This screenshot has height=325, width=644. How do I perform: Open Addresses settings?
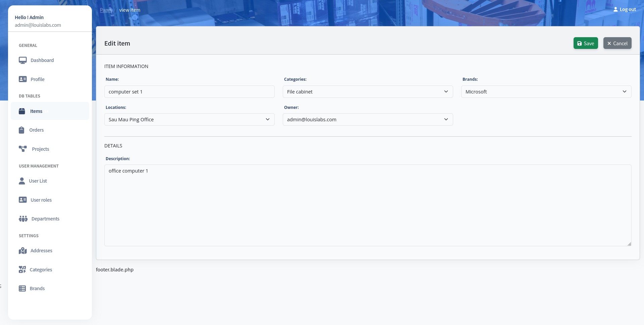coord(50,251)
